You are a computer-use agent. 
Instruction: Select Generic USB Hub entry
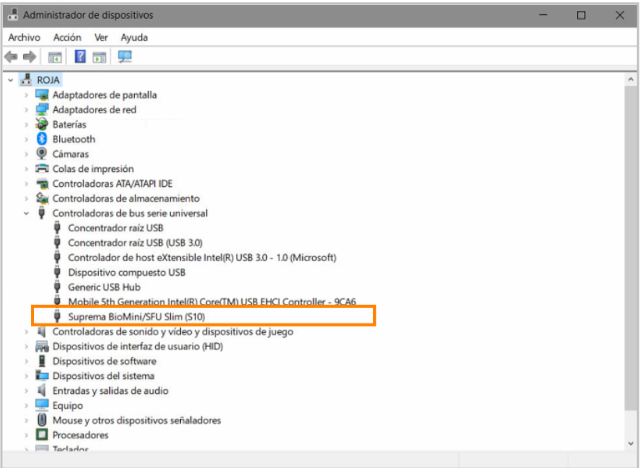pyautogui.click(x=104, y=287)
